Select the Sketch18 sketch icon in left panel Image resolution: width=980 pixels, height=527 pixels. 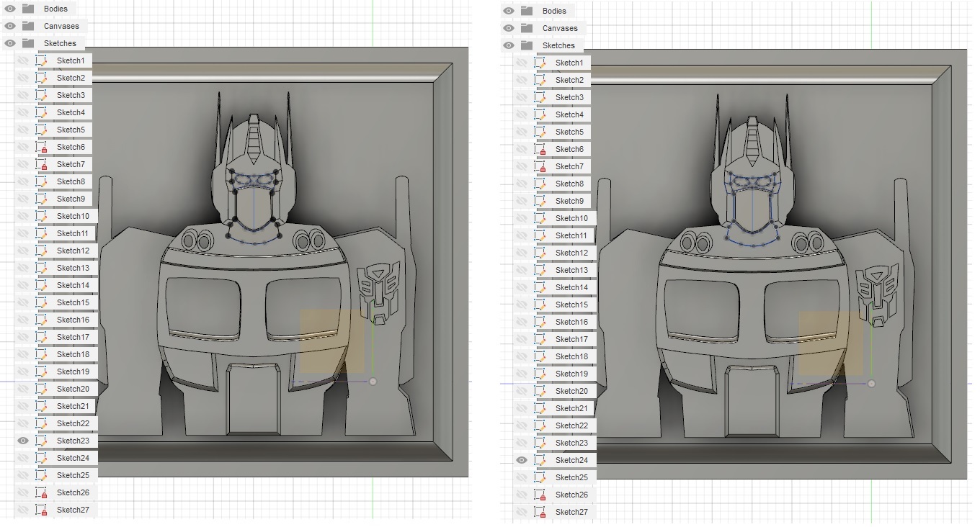pos(42,354)
